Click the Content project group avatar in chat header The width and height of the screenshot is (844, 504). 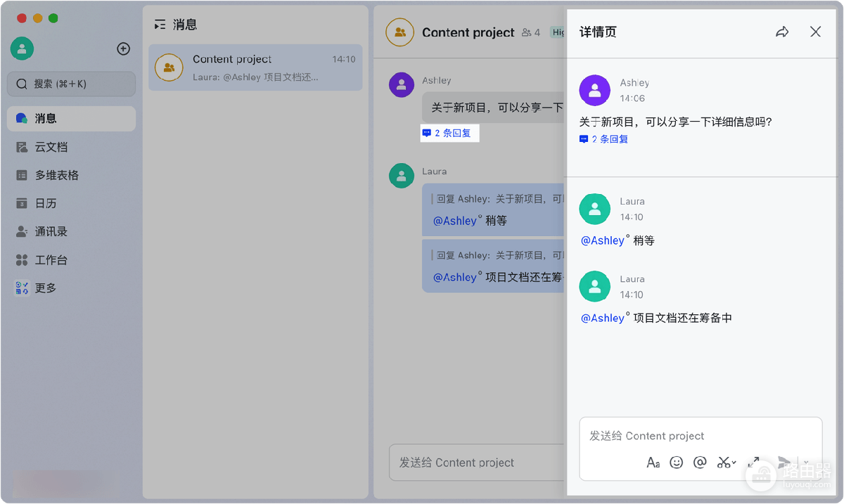(x=399, y=32)
